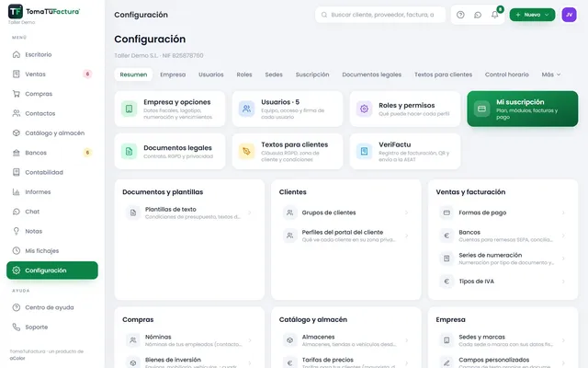The height and width of the screenshot is (368, 588).
Task: Open Series de numeración row
Action: (503, 259)
